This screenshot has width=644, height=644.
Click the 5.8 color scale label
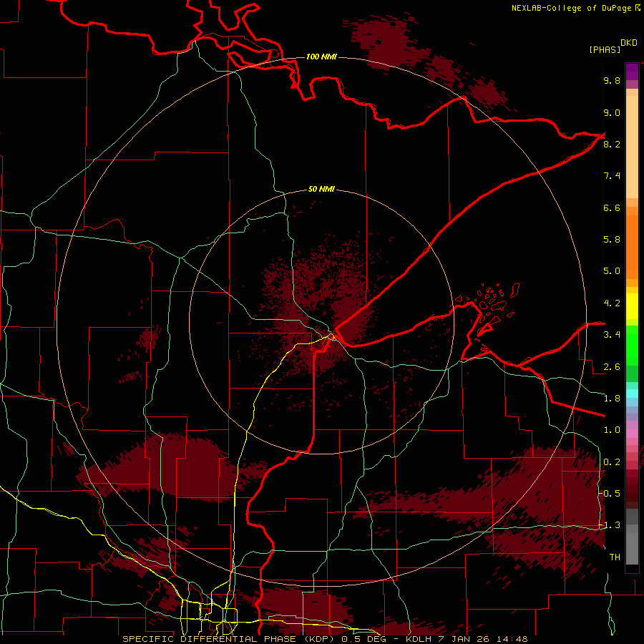(x=612, y=240)
